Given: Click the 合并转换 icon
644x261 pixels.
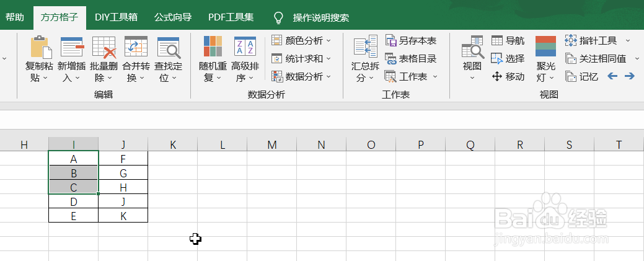Looking at the screenshot, I should (136, 47).
